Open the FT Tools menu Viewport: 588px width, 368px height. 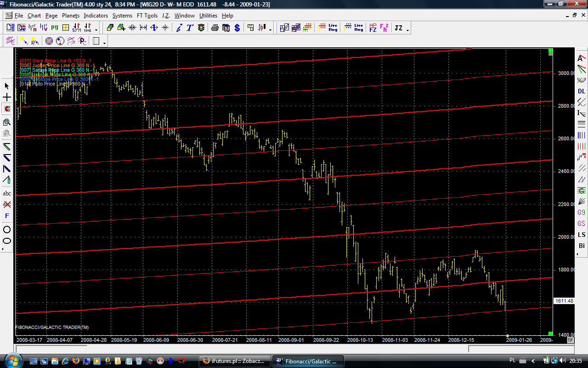147,16
